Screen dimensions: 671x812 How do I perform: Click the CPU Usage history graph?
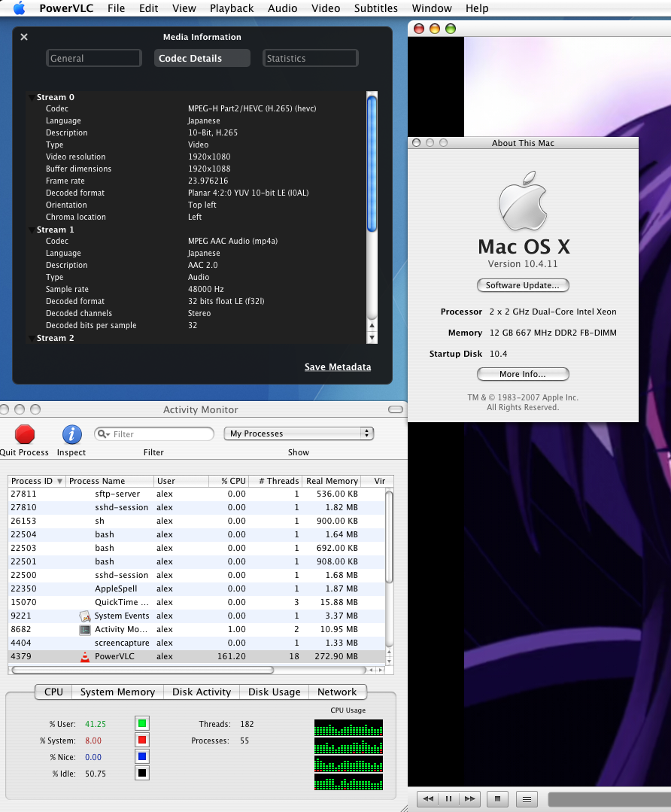(348, 755)
